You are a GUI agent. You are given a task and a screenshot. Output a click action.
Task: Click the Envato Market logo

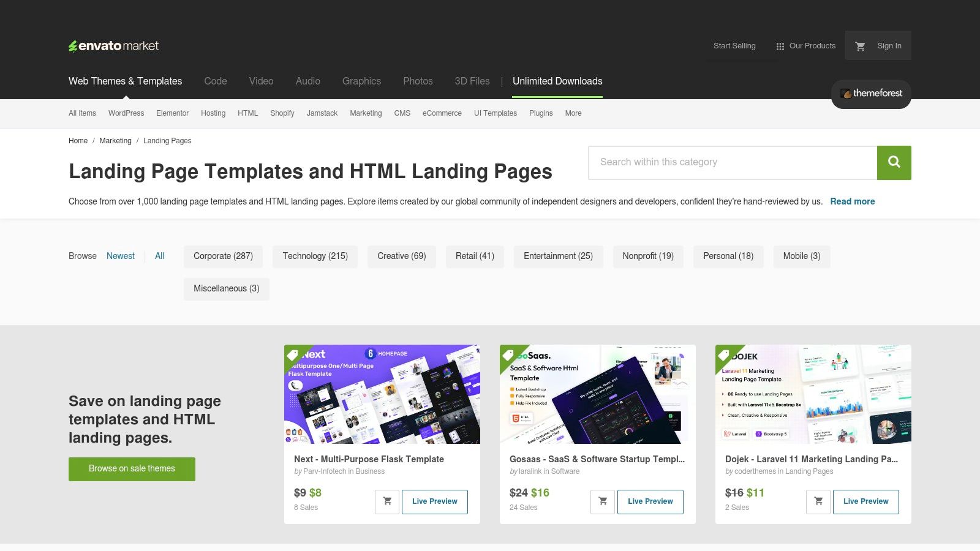tap(113, 45)
